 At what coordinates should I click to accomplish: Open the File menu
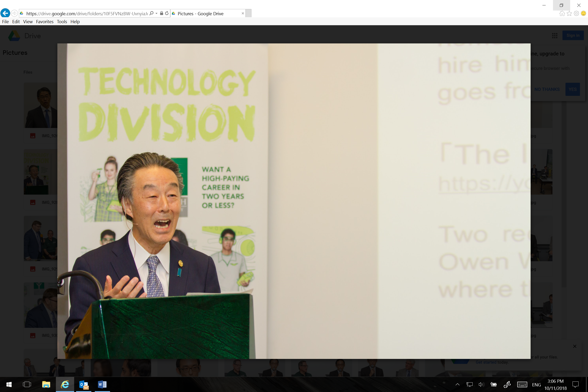pyautogui.click(x=6, y=21)
